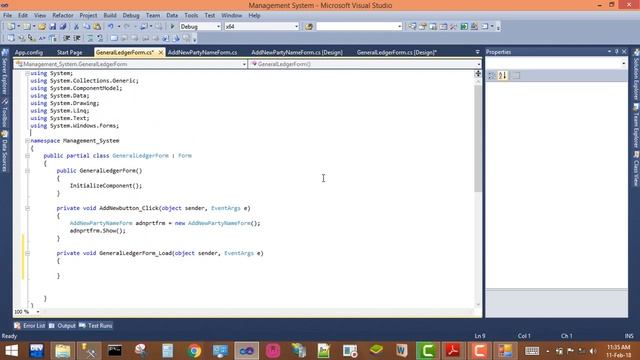Screen dimensions: 640x360
Task: Collapse the namespace Management_System block
Action: (27, 141)
